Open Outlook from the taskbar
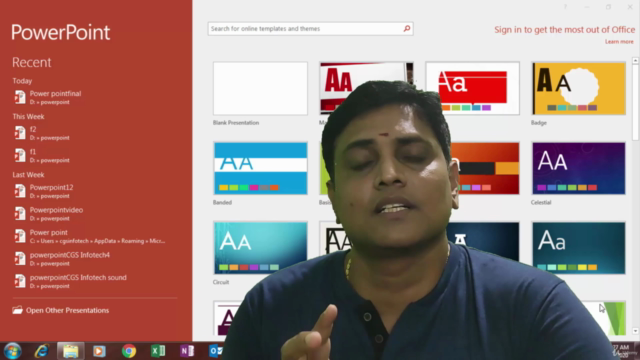The height and width of the screenshot is (360, 640). coord(216,351)
